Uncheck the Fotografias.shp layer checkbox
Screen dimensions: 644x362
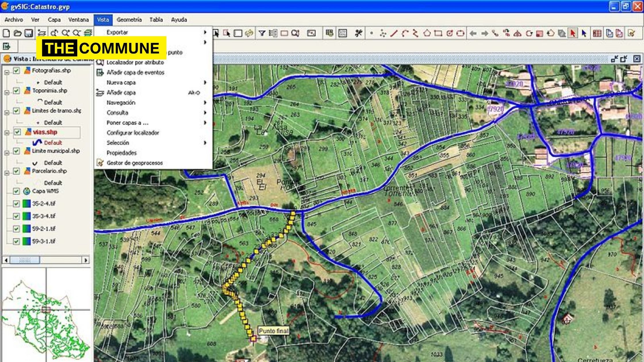point(16,70)
